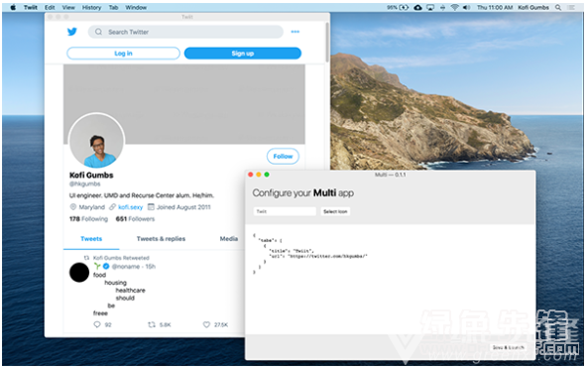Image resolution: width=588 pixels, height=369 pixels.
Task: Switch to Tweets & replies tab
Action: pos(161,239)
